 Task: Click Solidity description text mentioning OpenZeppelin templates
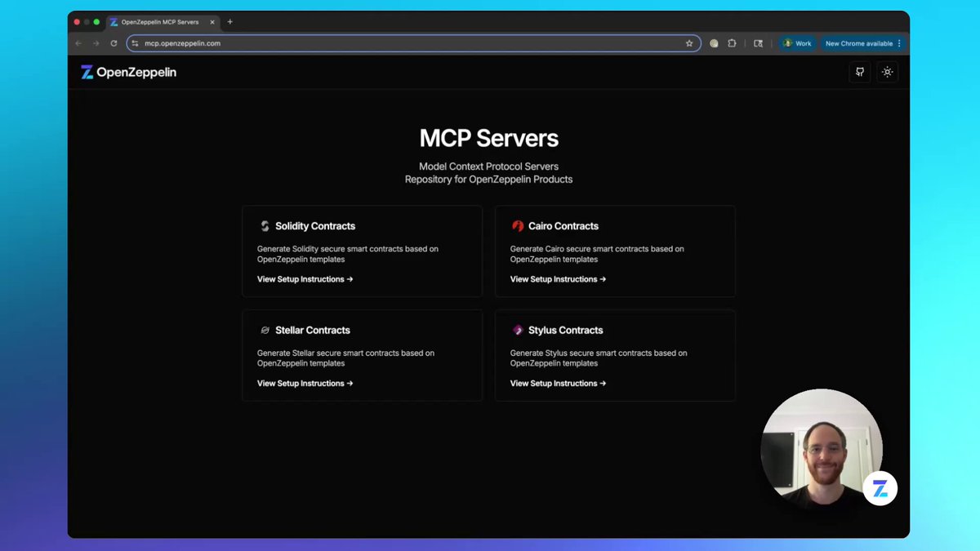click(348, 254)
